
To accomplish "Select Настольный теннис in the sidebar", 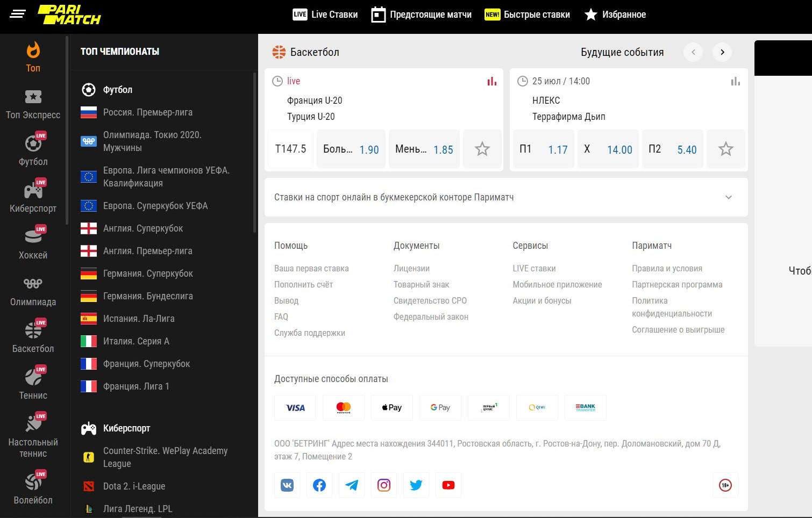I will coord(33,436).
